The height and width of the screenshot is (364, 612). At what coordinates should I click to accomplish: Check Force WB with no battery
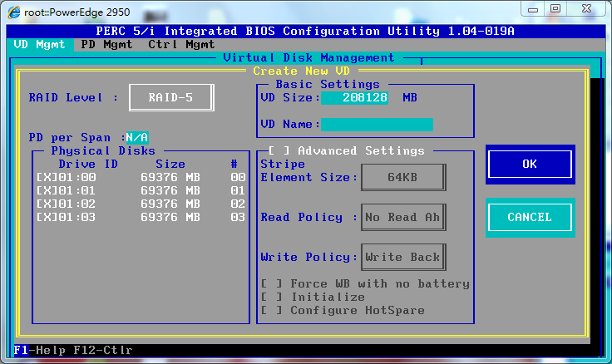272,283
